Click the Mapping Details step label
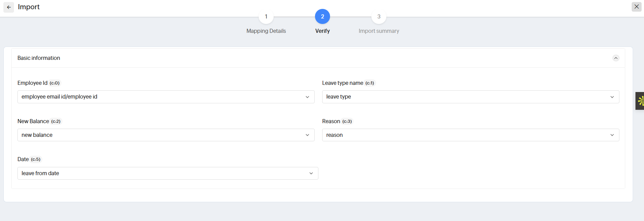The width and height of the screenshot is (644, 221). tap(266, 31)
